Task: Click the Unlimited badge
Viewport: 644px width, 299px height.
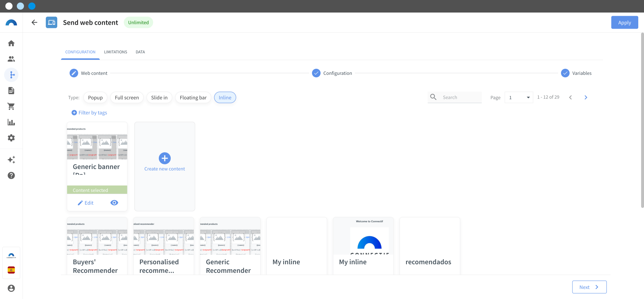Action: [138, 23]
